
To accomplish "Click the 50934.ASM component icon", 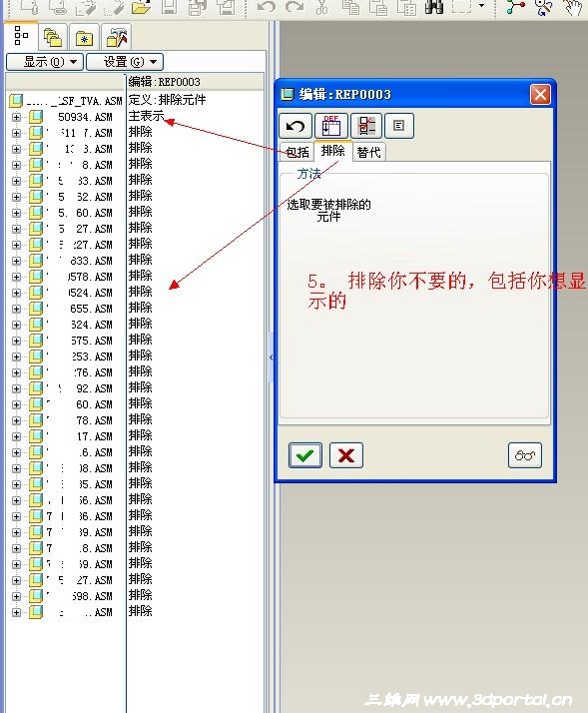I will pyautogui.click(x=36, y=117).
